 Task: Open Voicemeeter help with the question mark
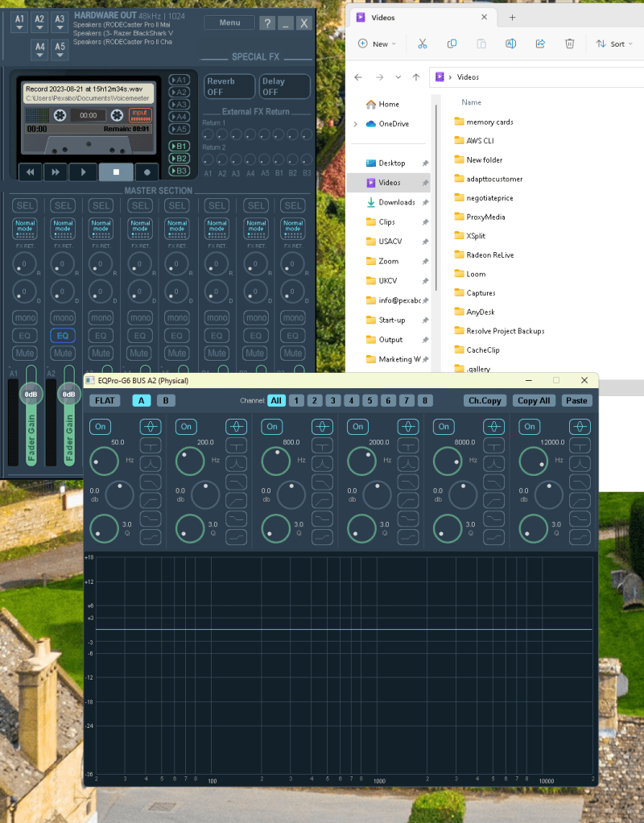pos(267,23)
